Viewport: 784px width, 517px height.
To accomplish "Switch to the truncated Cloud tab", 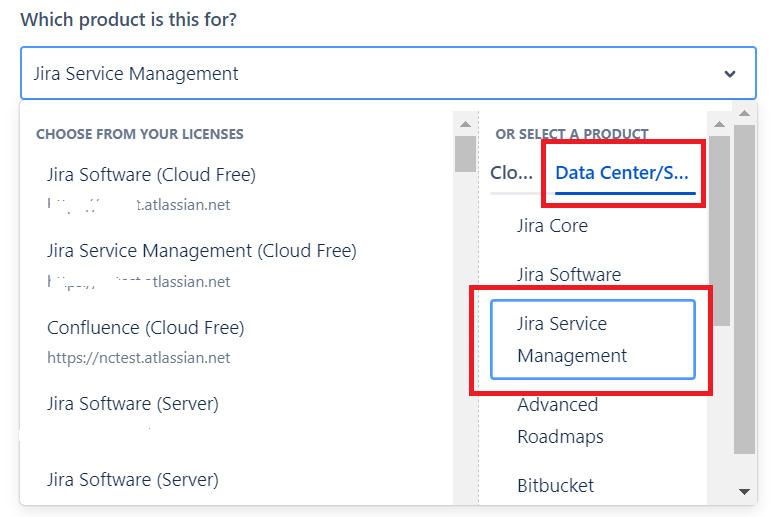I will [511, 173].
